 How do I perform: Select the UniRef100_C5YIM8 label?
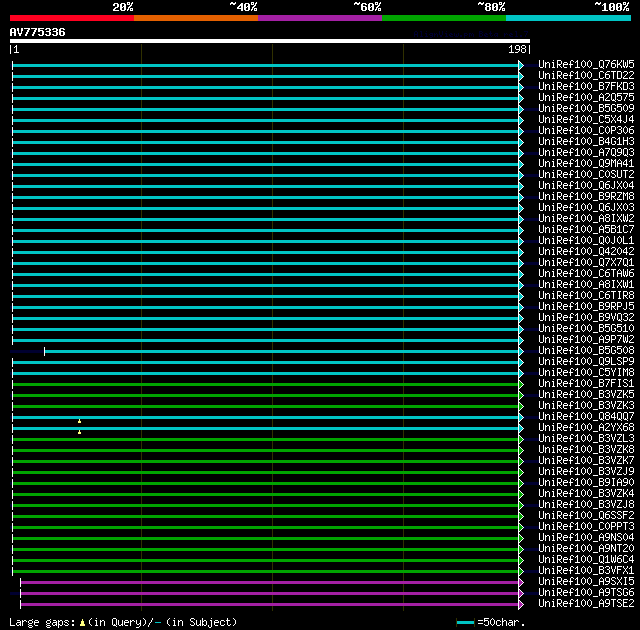pyautogui.click(x=586, y=373)
